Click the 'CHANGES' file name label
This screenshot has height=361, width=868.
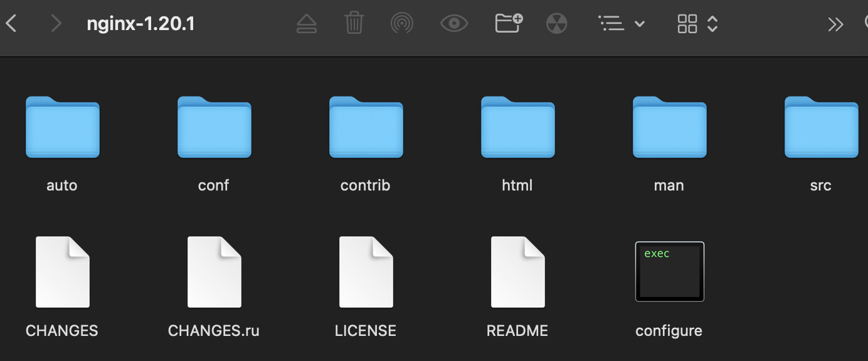click(x=62, y=331)
